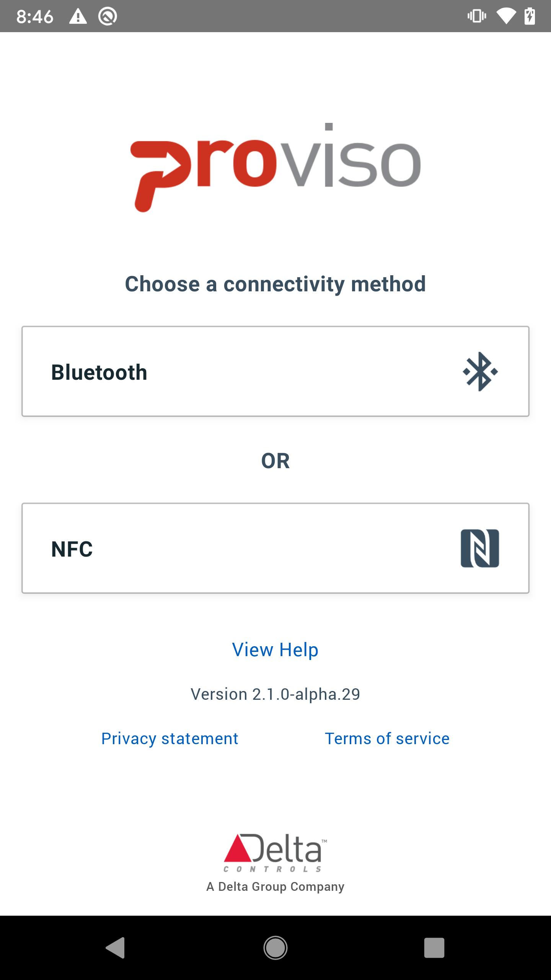
Task: Tap the recent apps square button
Action: [434, 947]
